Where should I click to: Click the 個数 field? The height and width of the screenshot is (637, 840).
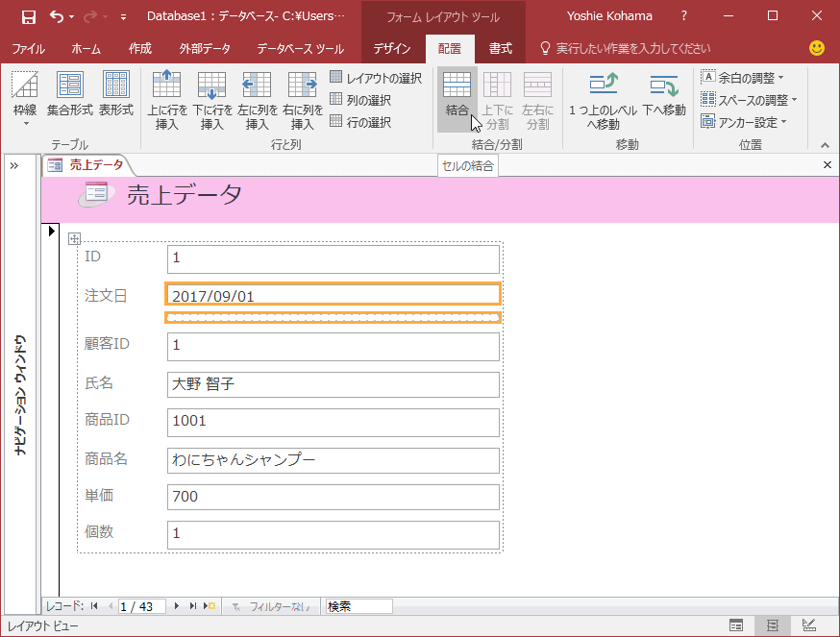(x=334, y=534)
